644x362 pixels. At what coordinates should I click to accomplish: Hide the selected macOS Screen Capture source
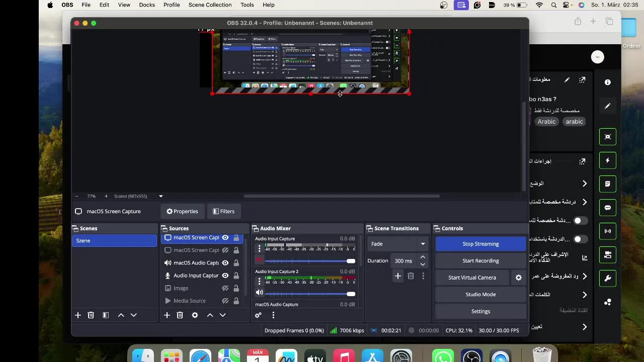225,238
